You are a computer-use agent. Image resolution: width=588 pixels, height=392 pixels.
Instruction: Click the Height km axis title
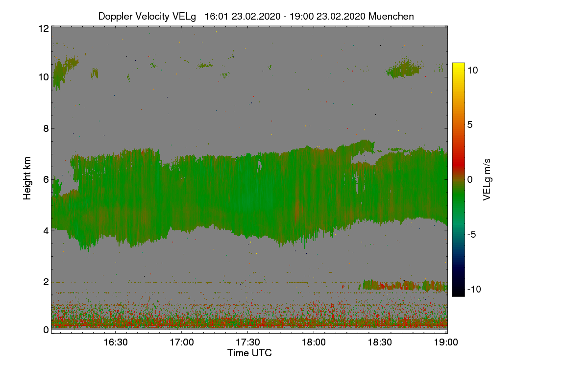click(x=27, y=179)
